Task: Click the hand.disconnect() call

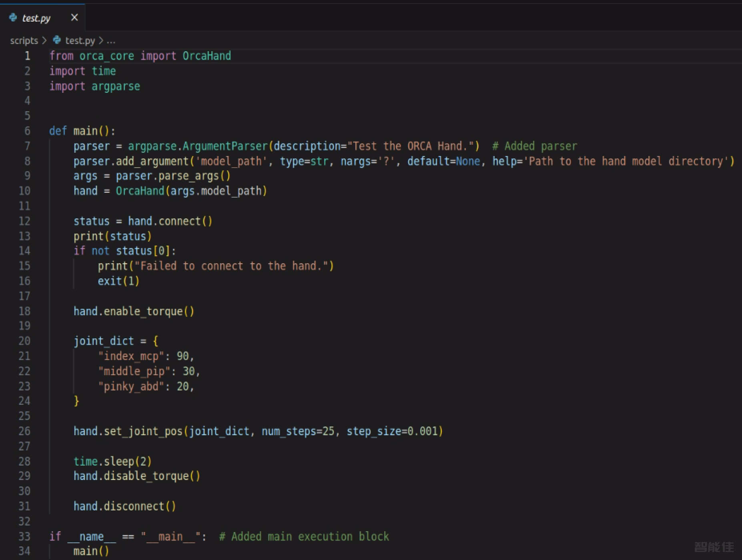Action: (x=124, y=506)
